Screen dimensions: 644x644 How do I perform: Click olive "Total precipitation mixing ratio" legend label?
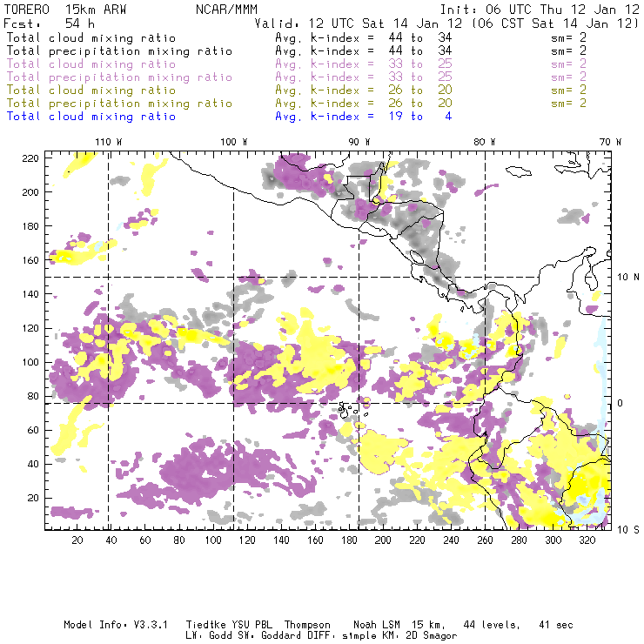(x=119, y=103)
